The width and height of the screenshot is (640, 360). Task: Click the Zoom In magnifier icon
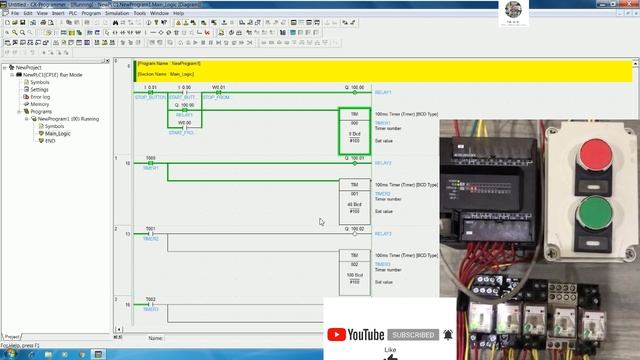(x=14, y=32)
